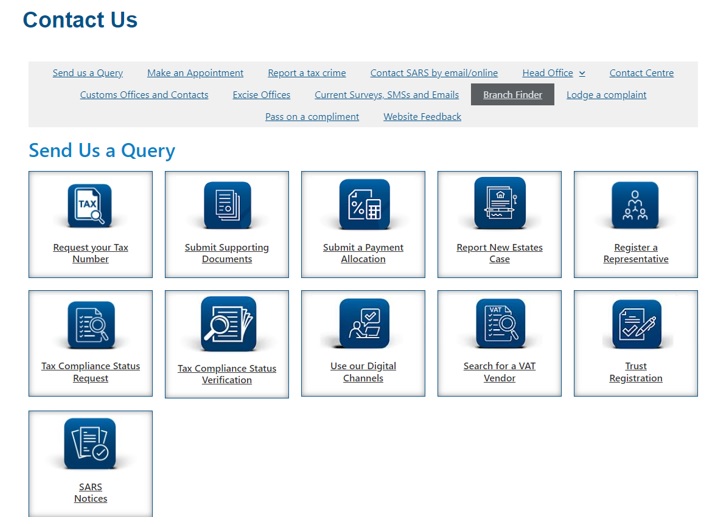Screen dimensions: 709x524
Task: Navigate to Customs Offices and Contacts
Action: [x=144, y=95]
